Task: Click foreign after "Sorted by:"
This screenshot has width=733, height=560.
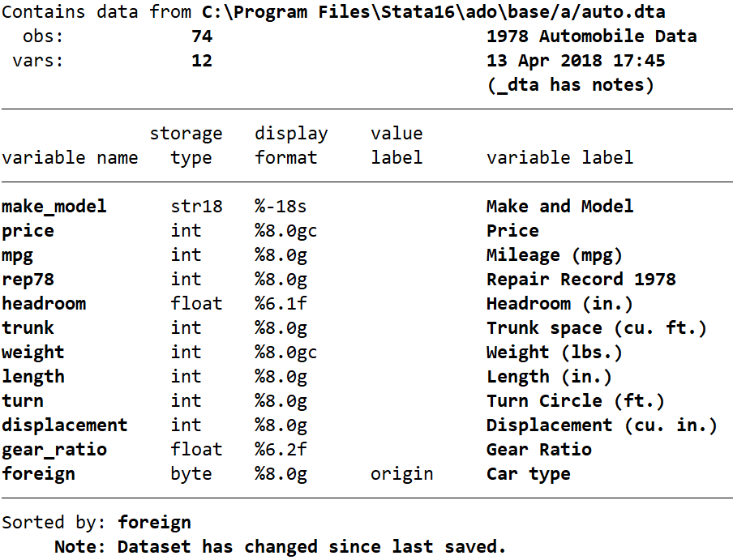Action: 154,523
